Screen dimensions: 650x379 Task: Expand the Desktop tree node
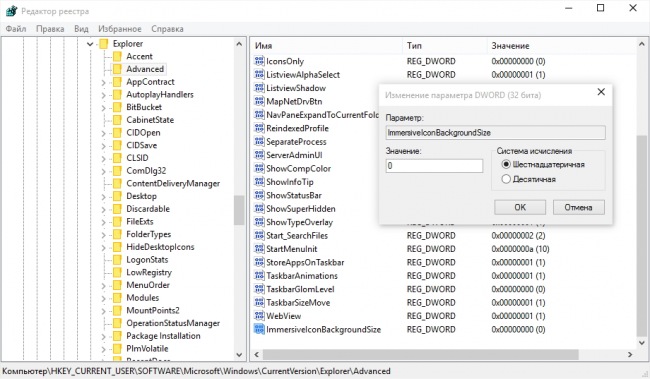pos(104,197)
